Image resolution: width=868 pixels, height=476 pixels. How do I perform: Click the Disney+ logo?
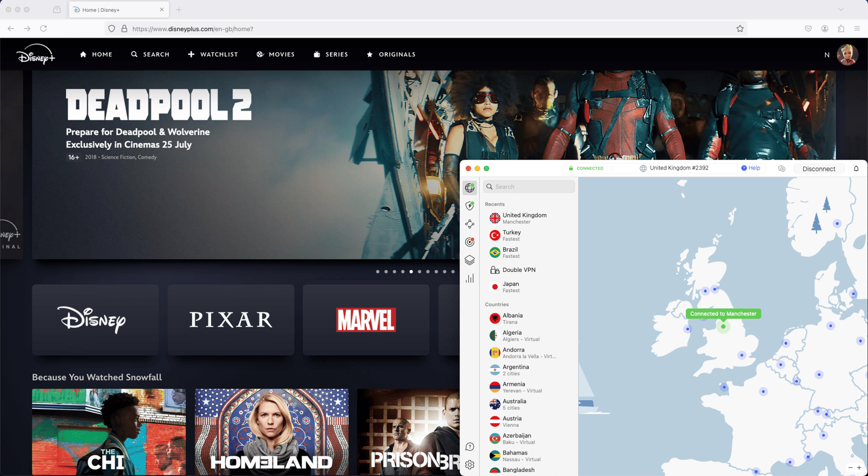tap(36, 54)
